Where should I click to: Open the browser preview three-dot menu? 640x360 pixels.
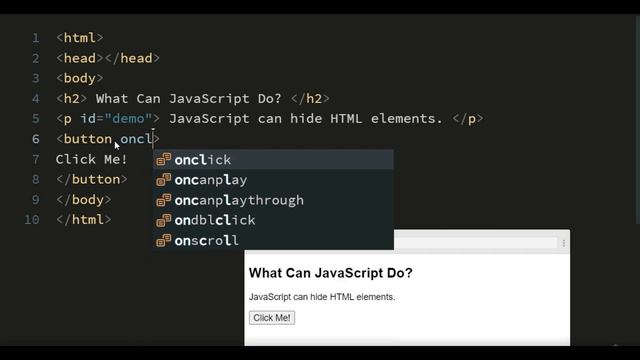(x=564, y=243)
